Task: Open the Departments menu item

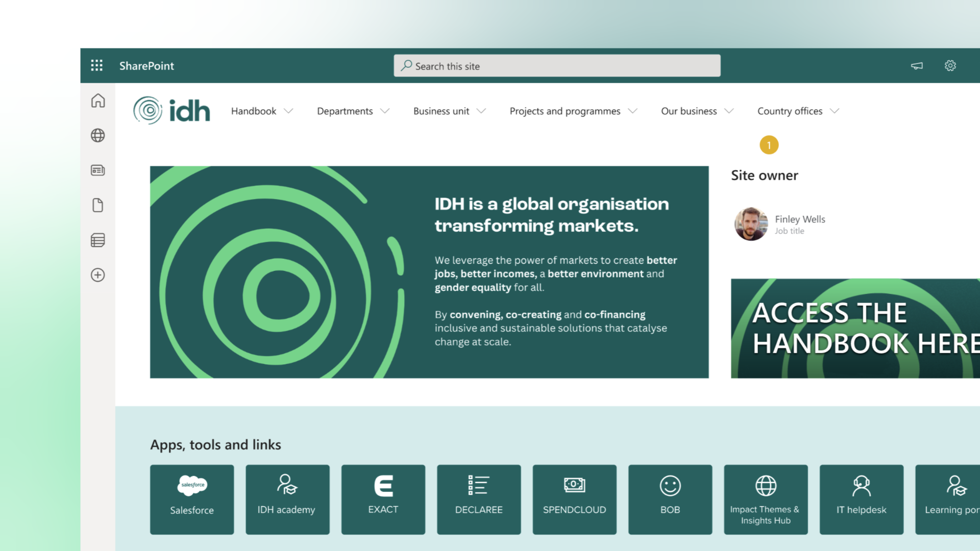Action: [345, 111]
